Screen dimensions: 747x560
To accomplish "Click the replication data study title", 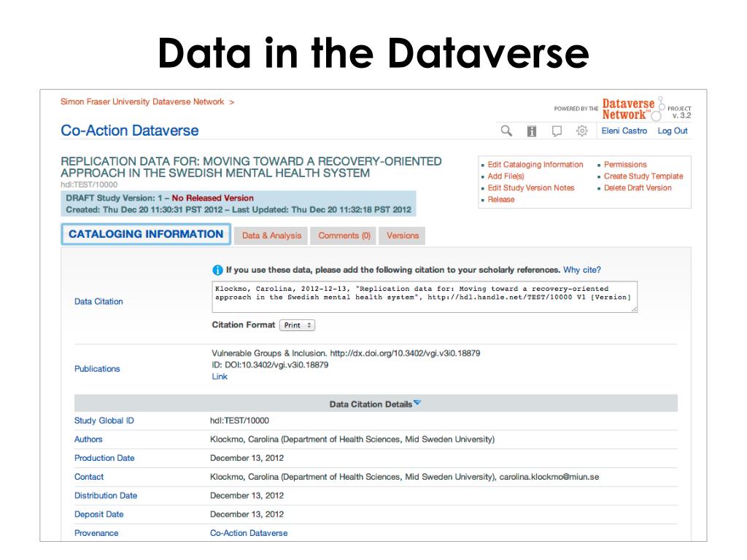I will tap(251, 167).
